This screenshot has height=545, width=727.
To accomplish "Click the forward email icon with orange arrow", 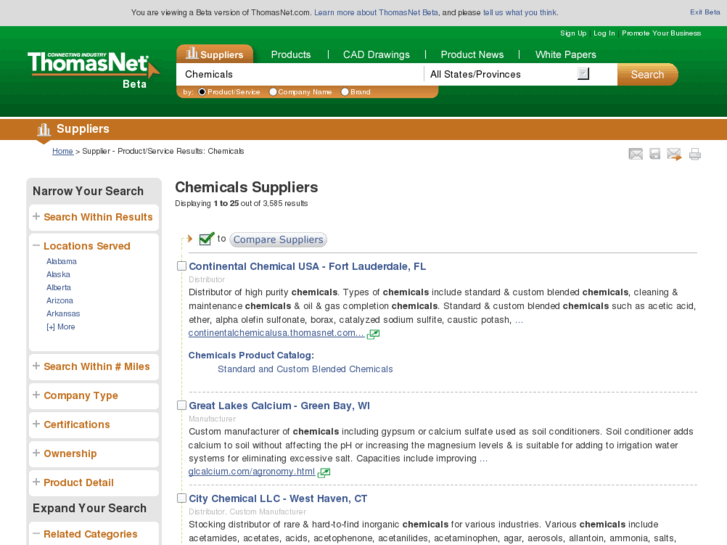I will point(674,154).
